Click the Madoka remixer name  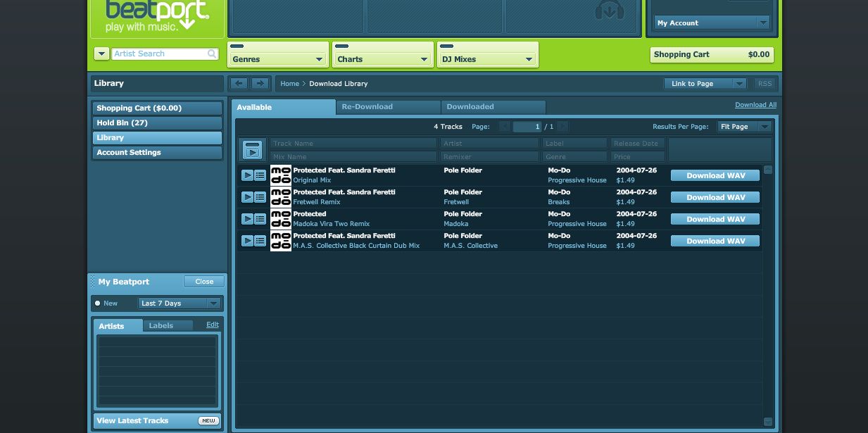tap(456, 224)
